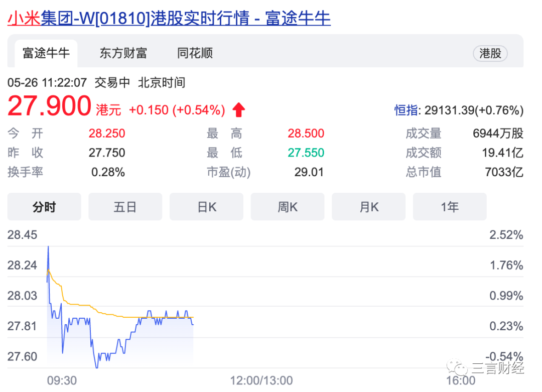Viewport: 542px width, 392px height.
Task: Show the 五日 chart view
Action: (x=125, y=207)
